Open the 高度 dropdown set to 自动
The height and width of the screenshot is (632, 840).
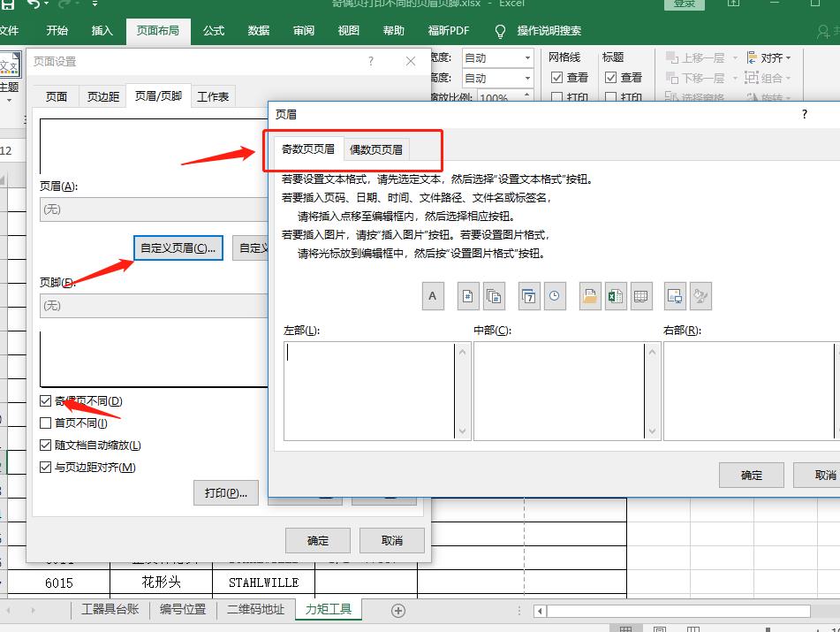tap(526, 78)
